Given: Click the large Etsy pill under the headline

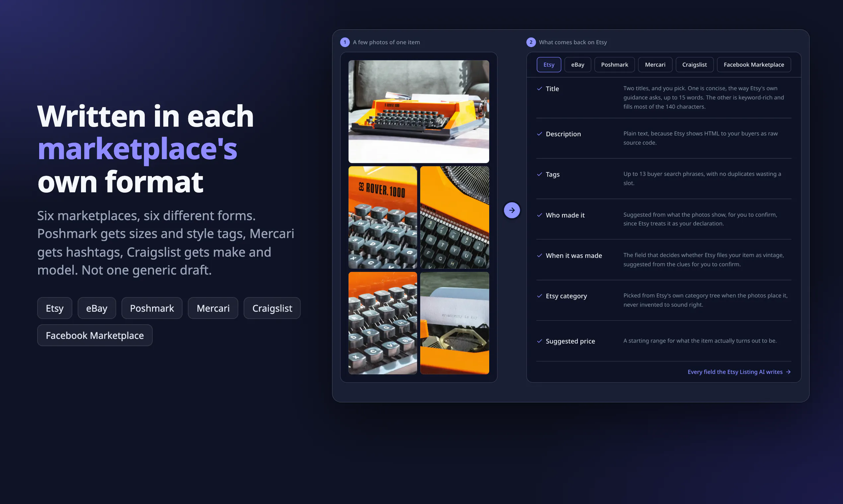Looking at the screenshot, I should pos(55,308).
